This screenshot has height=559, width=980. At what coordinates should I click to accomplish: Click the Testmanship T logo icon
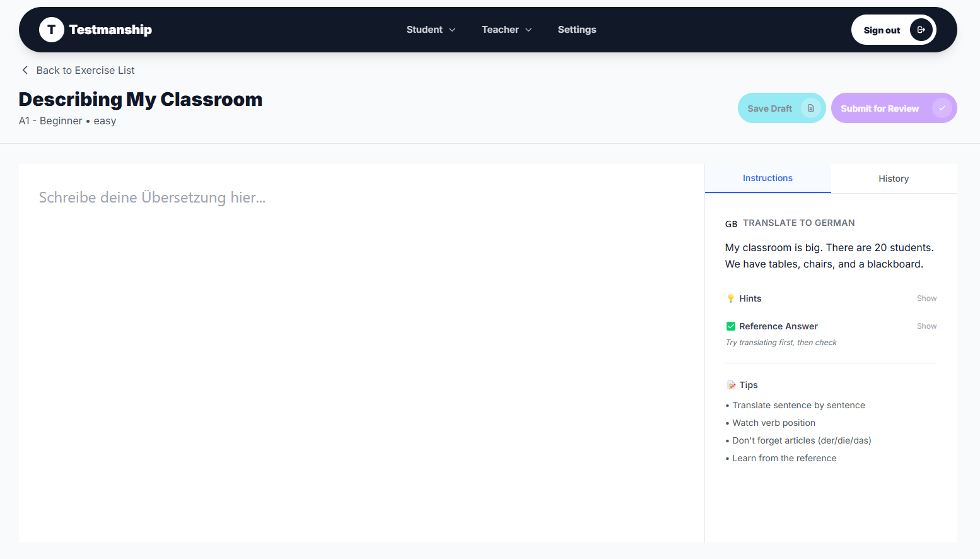pyautogui.click(x=52, y=30)
